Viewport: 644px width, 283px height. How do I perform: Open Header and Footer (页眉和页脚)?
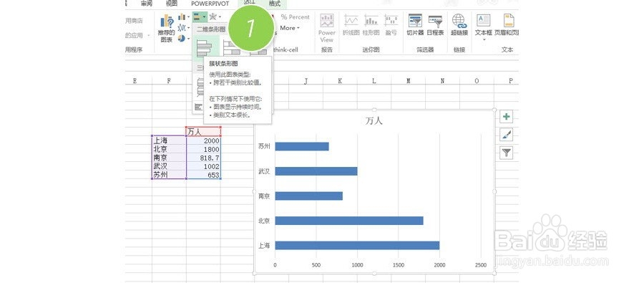tap(507, 24)
